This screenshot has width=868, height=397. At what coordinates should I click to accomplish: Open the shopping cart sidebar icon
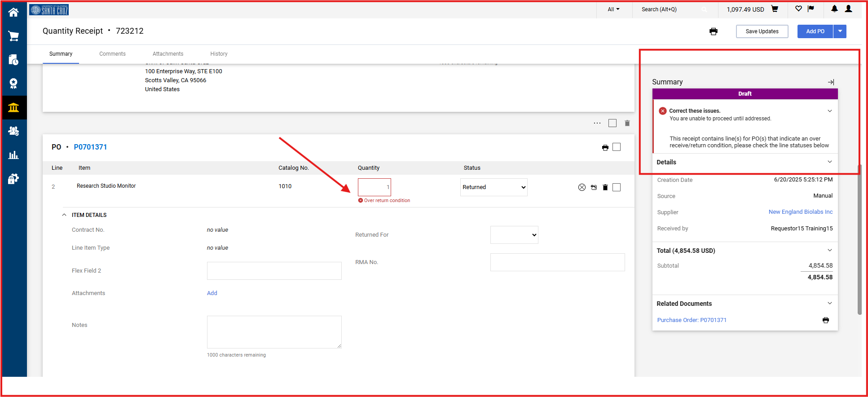click(13, 36)
